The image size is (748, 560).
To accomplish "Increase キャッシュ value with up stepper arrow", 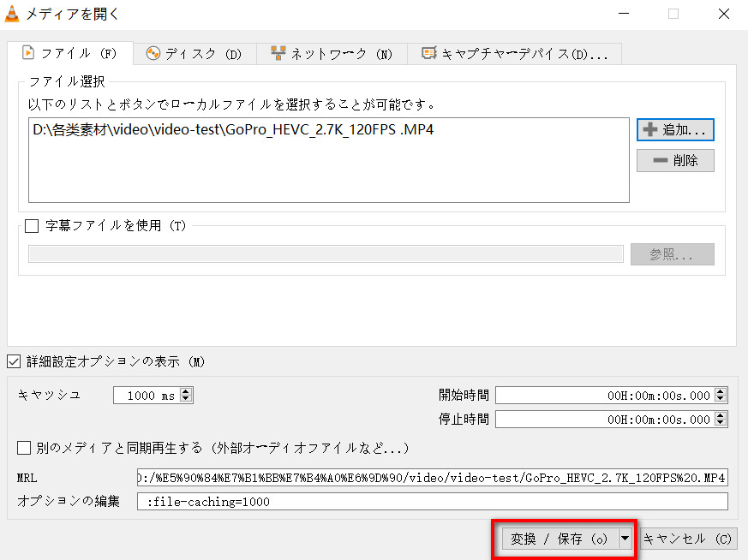I will [186, 390].
